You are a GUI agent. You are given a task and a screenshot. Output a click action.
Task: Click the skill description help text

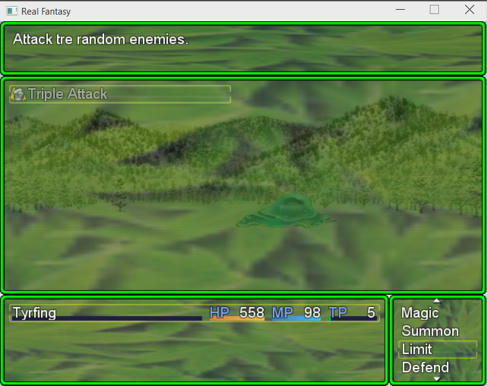[x=101, y=40]
